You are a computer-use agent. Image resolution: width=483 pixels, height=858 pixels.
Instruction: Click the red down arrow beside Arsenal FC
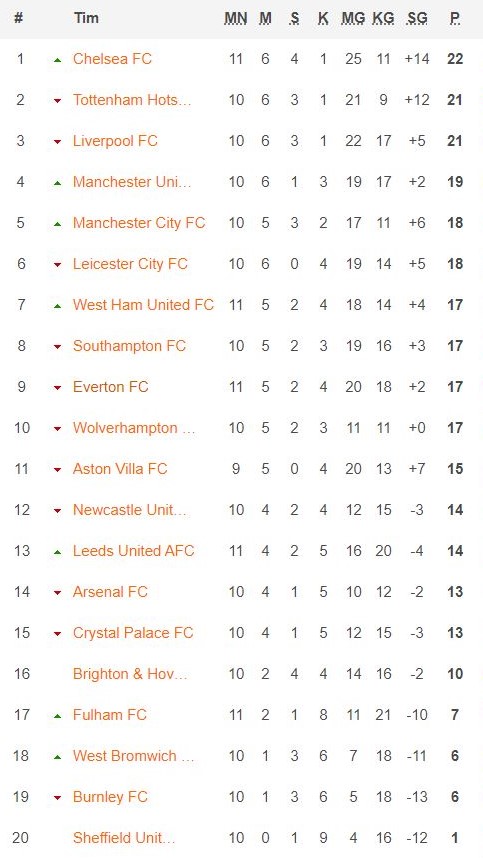(57, 593)
